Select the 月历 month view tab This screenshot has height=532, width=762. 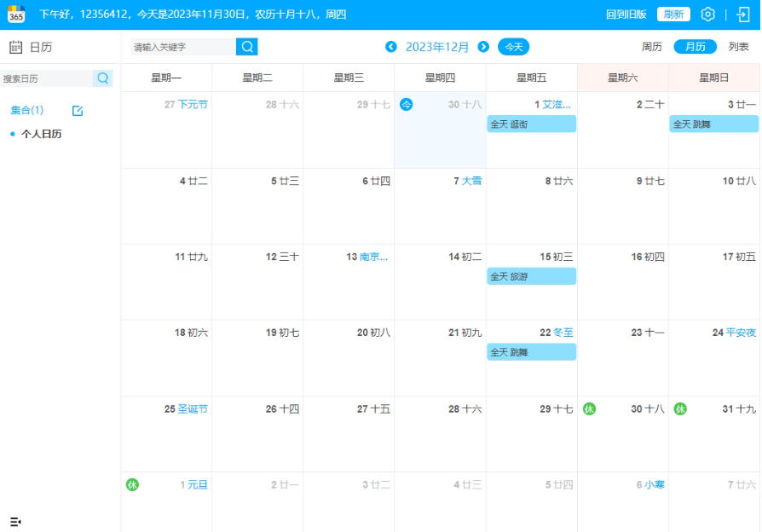[695, 47]
